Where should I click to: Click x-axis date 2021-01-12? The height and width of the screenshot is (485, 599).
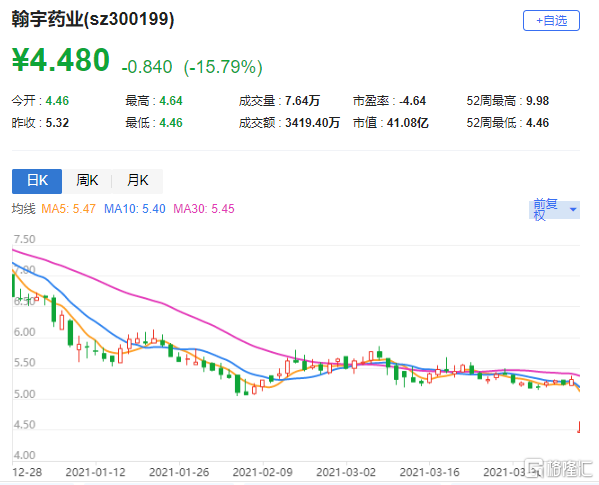[96, 472]
